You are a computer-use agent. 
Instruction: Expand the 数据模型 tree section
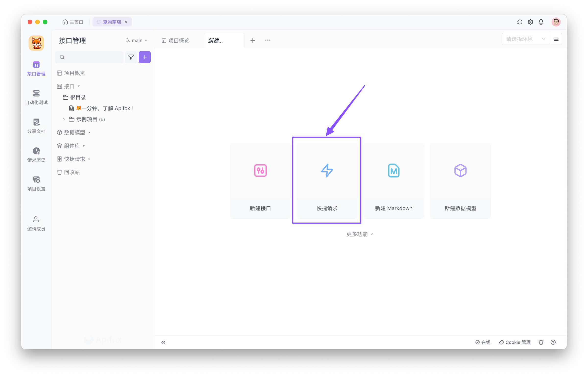click(89, 132)
